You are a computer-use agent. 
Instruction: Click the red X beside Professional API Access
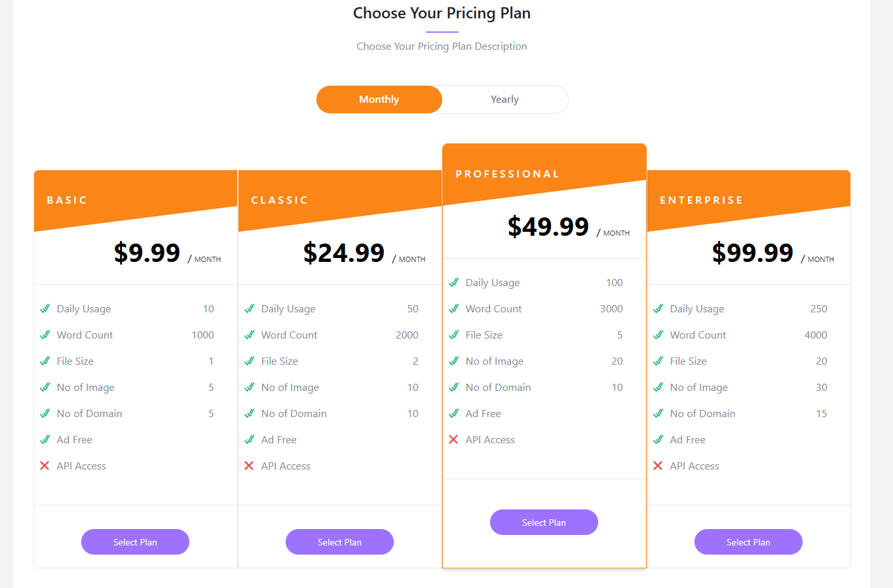tap(453, 439)
